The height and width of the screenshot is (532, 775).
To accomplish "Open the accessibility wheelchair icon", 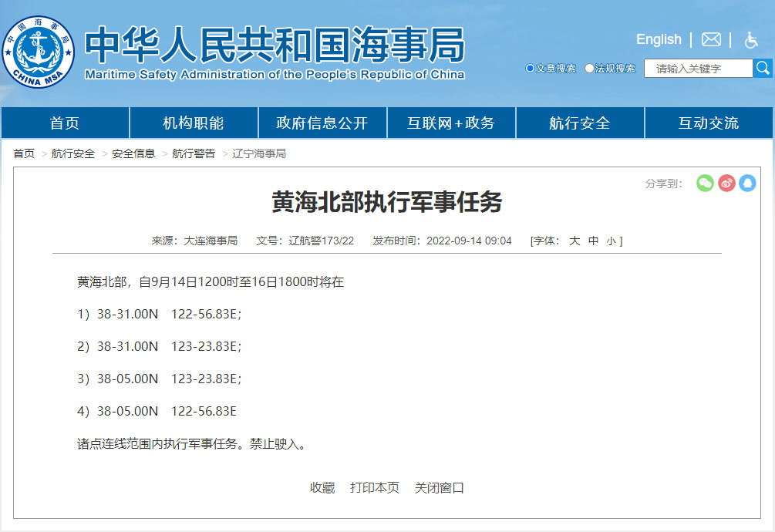I will tap(751, 40).
